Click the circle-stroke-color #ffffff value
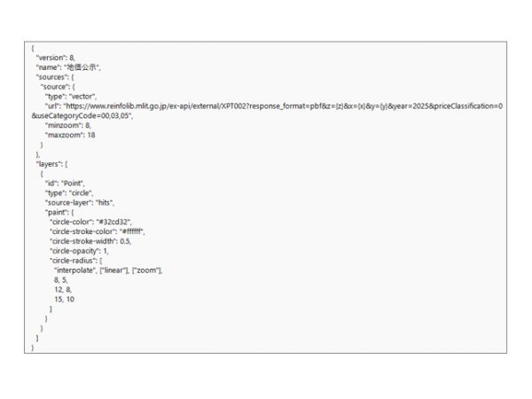 pyautogui.click(x=132, y=231)
